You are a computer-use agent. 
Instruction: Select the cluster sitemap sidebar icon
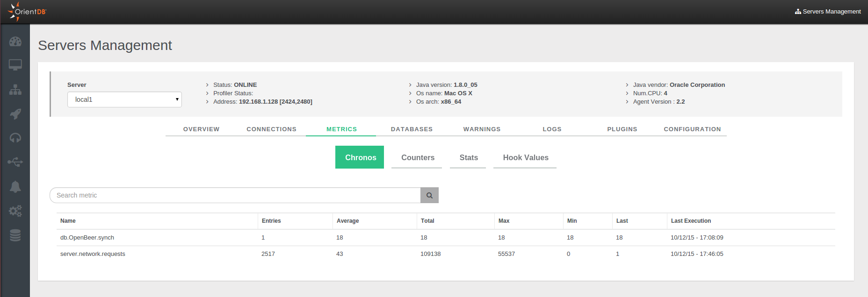pyautogui.click(x=15, y=90)
